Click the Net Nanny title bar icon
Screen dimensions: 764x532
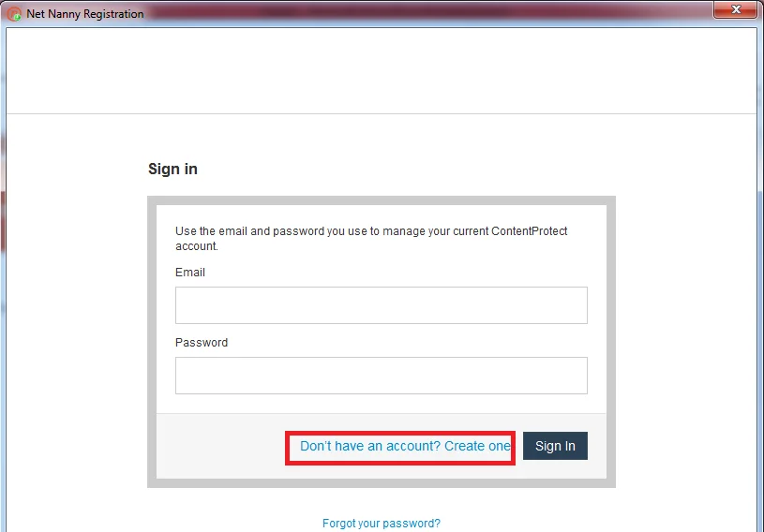point(14,14)
